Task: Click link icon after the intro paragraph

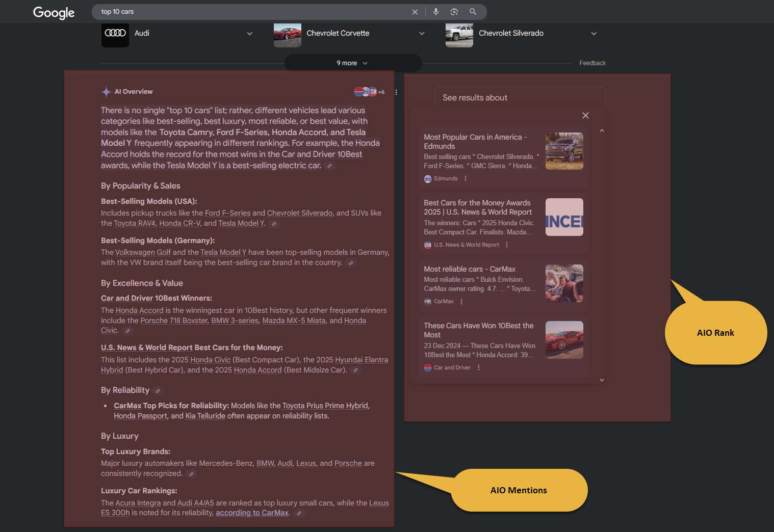Action: pos(329,166)
